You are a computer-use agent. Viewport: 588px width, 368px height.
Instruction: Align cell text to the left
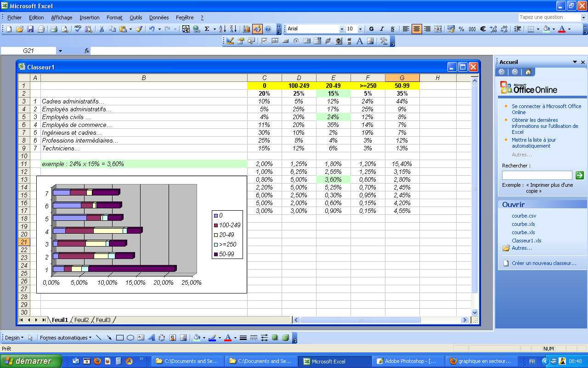406,29
